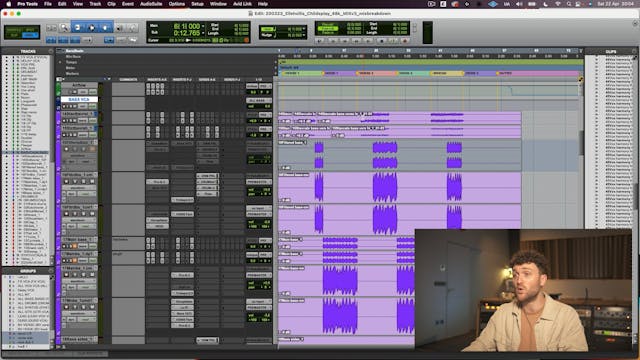The image size is (640, 360).
Task: Open the Main counter format dropdown arrow
Action: pos(203,26)
